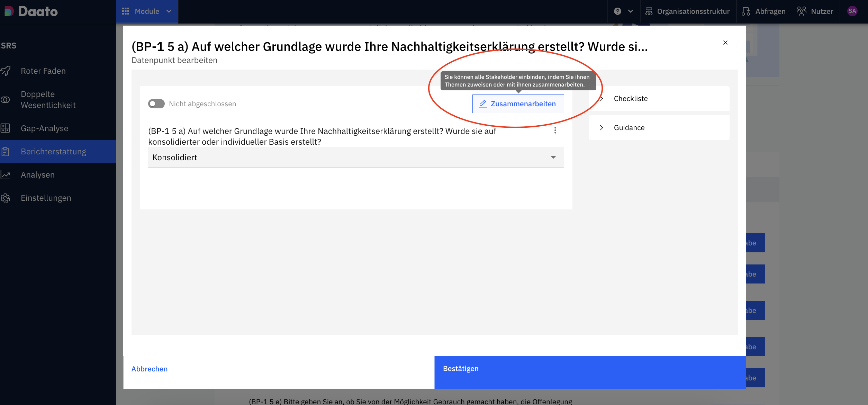This screenshot has width=868, height=405.
Task: Click the Daato logo
Action: pyautogui.click(x=31, y=11)
